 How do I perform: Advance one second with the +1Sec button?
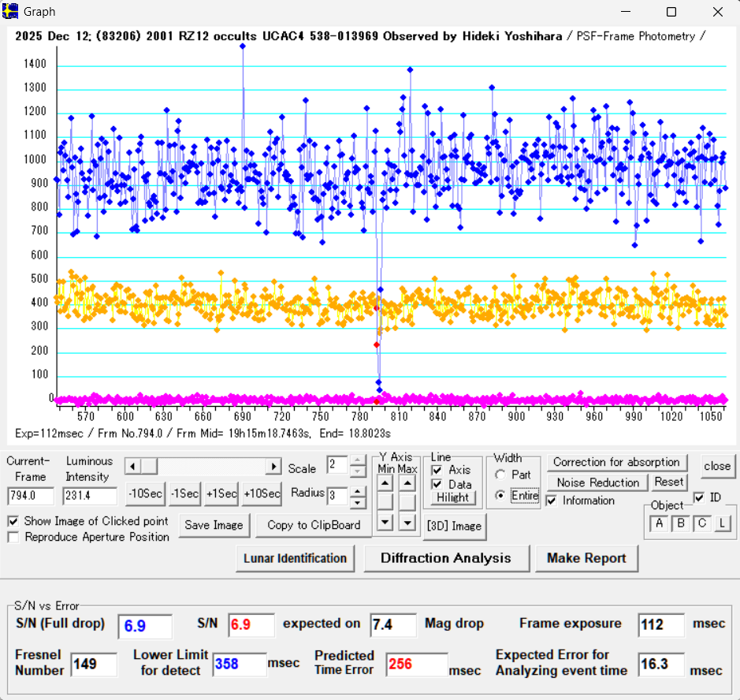[x=222, y=494]
